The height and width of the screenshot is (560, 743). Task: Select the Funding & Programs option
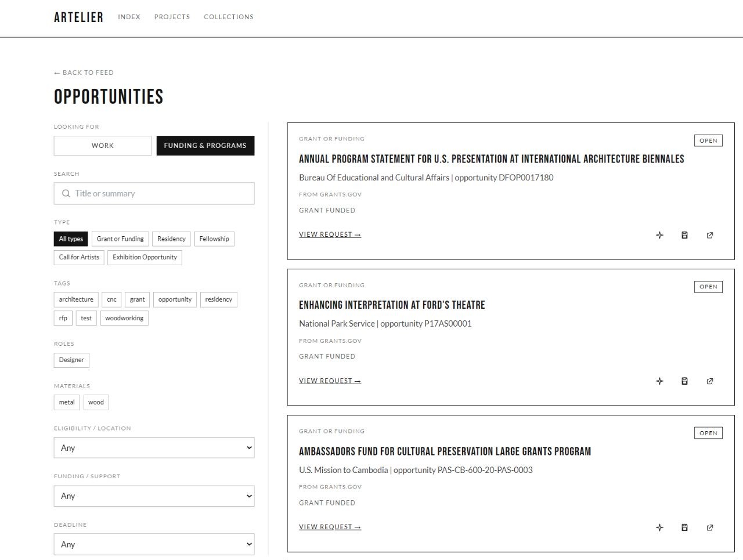tap(205, 146)
